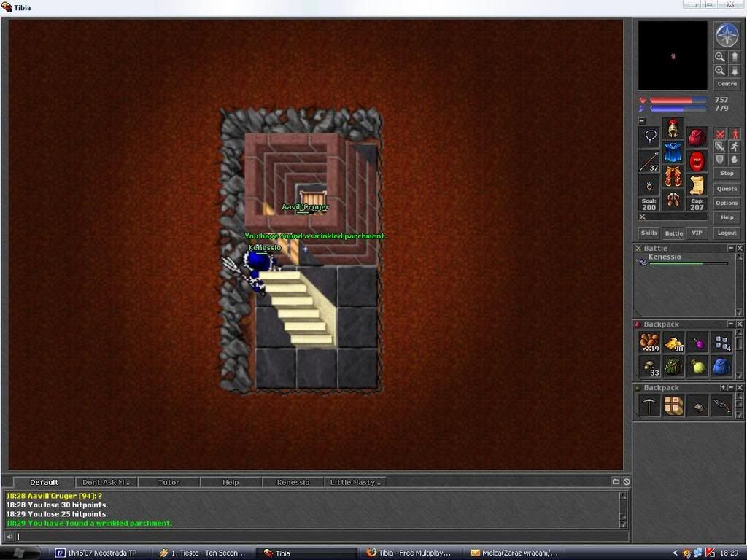747x560 pixels.
Task: Switch to Tibia Firefox window in taskbar
Action: 409,553
